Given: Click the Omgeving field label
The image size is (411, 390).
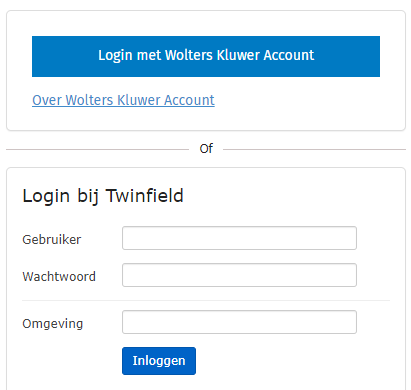Looking at the screenshot, I should coord(53,324).
